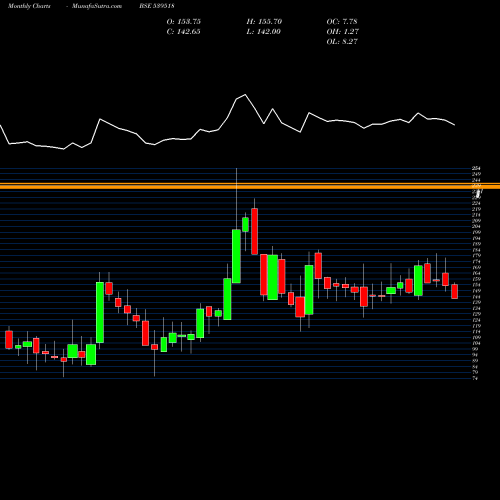Click the 99 price axis label
This screenshot has width=500, height=500.
tap(475, 349)
